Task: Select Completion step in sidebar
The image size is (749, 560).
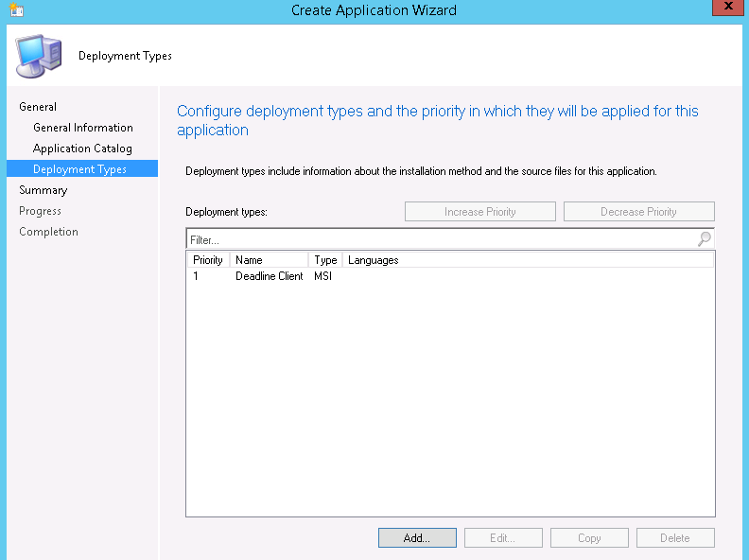Action: [x=48, y=232]
